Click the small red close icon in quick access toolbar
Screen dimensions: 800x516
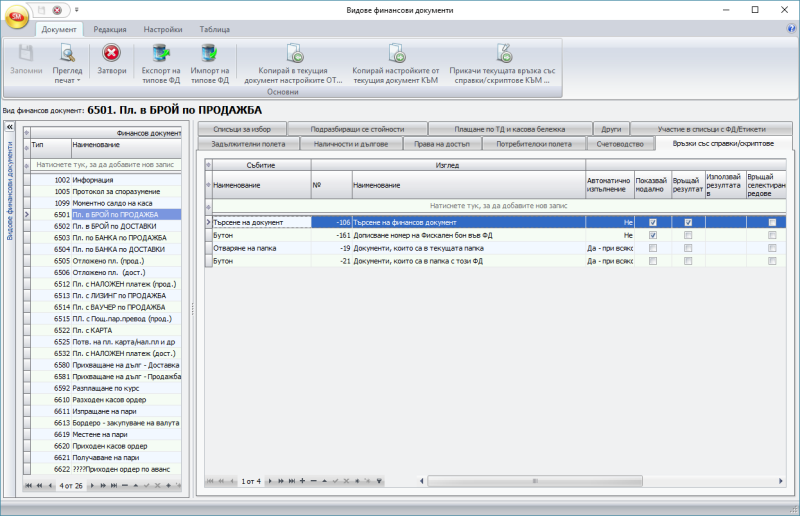[57, 10]
